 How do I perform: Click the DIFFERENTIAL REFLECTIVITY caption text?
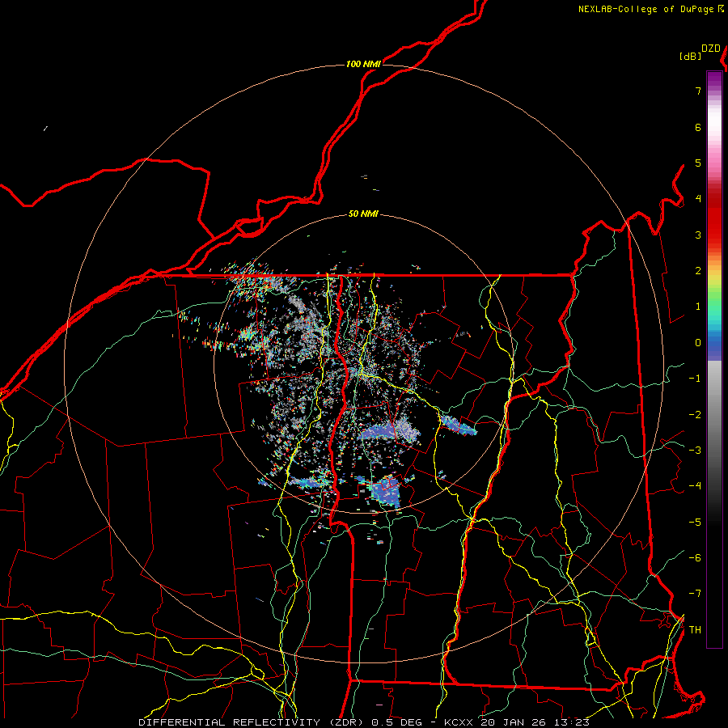230,722
